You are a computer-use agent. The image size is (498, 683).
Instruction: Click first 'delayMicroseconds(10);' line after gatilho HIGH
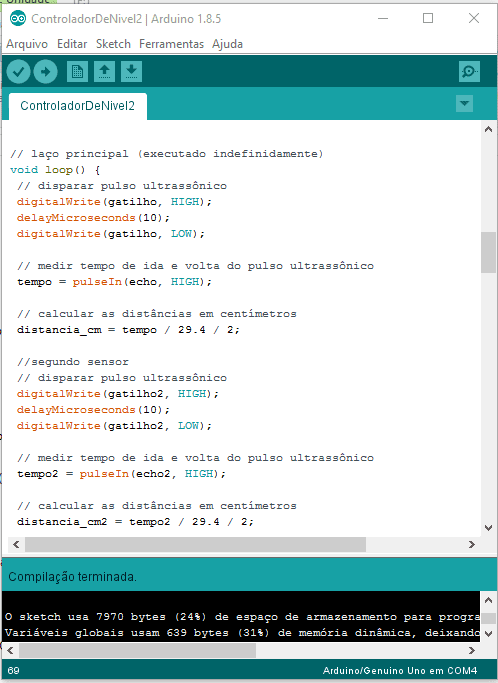(93, 218)
